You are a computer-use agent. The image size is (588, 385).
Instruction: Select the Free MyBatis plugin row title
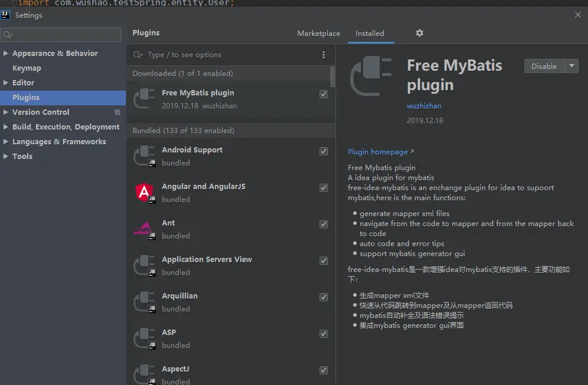[x=198, y=92]
